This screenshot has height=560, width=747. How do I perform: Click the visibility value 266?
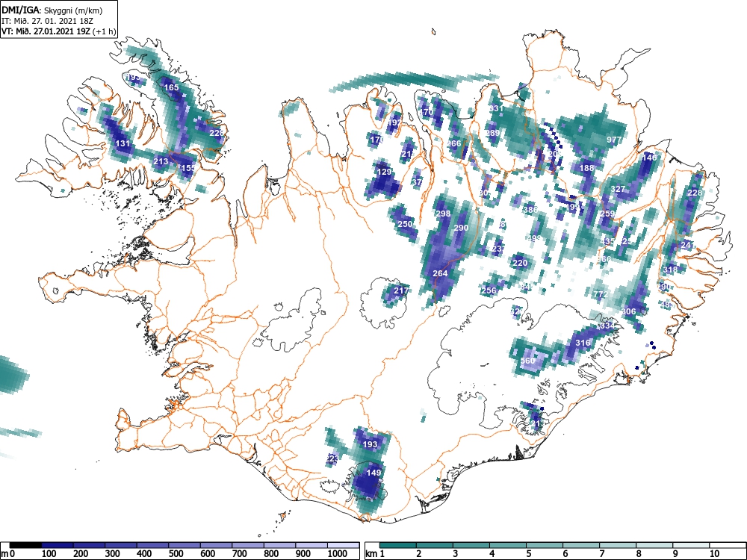[453, 143]
